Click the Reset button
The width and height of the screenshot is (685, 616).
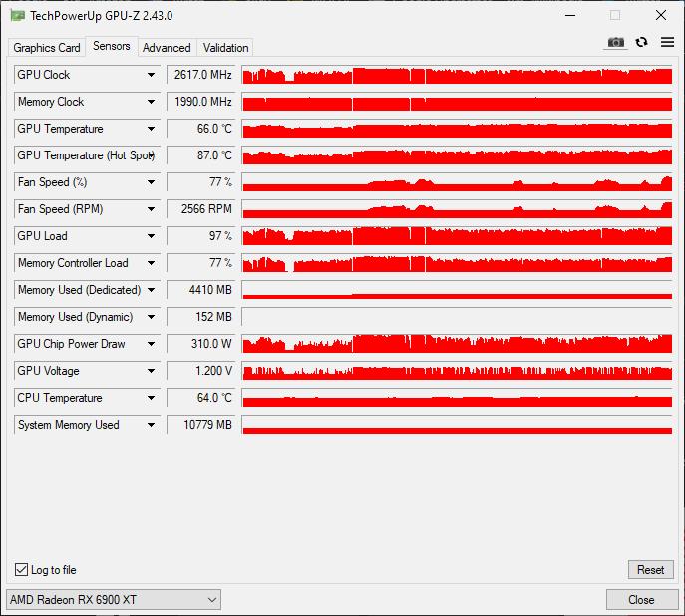point(650,570)
